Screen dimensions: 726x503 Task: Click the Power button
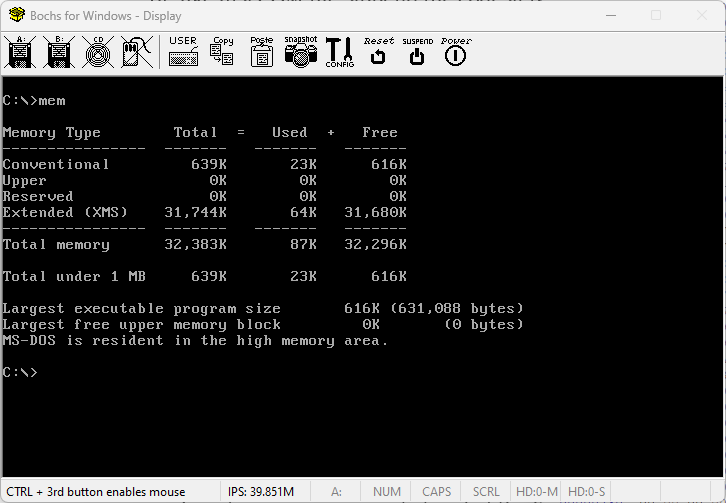coord(456,51)
